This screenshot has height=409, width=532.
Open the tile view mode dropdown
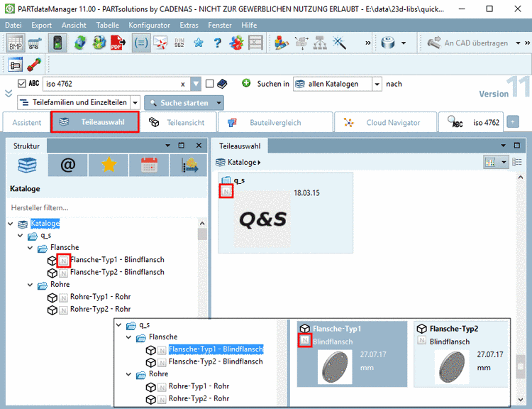coord(504,163)
